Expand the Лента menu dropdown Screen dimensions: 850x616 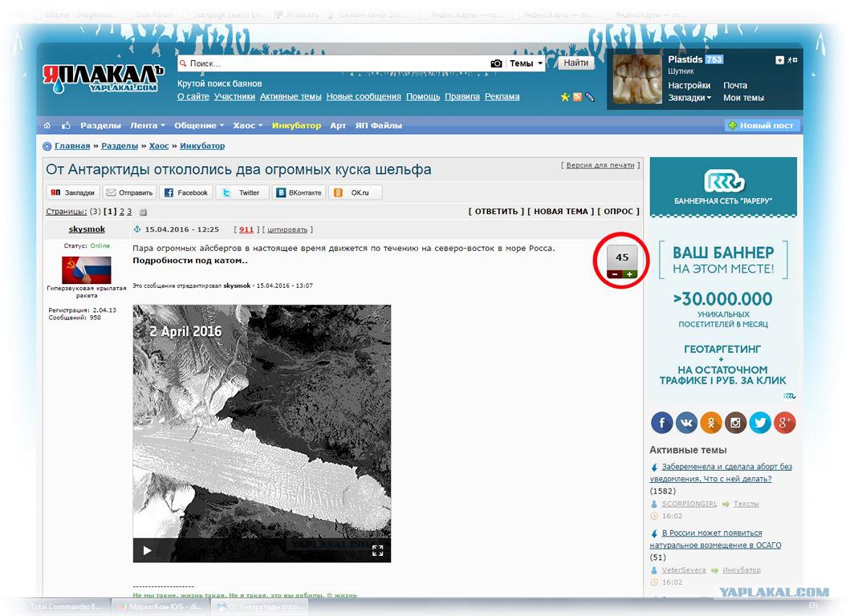pos(148,126)
